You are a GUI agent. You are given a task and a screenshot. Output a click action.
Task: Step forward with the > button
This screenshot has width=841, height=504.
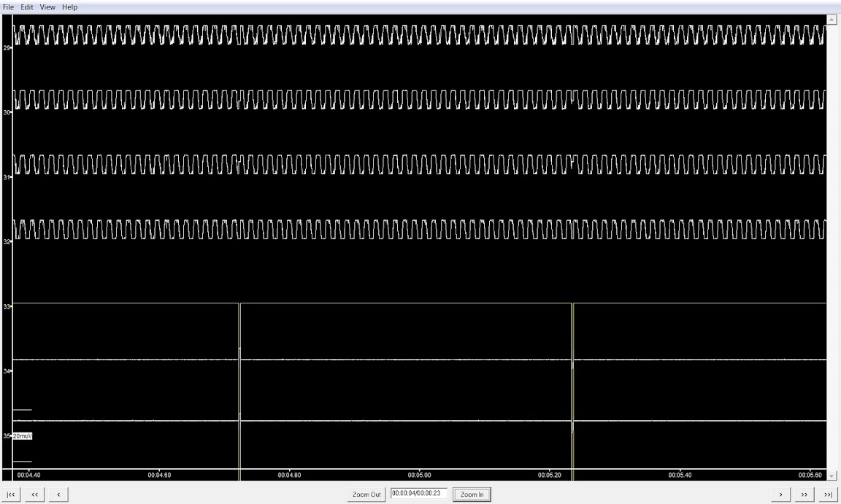pos(781,495)
